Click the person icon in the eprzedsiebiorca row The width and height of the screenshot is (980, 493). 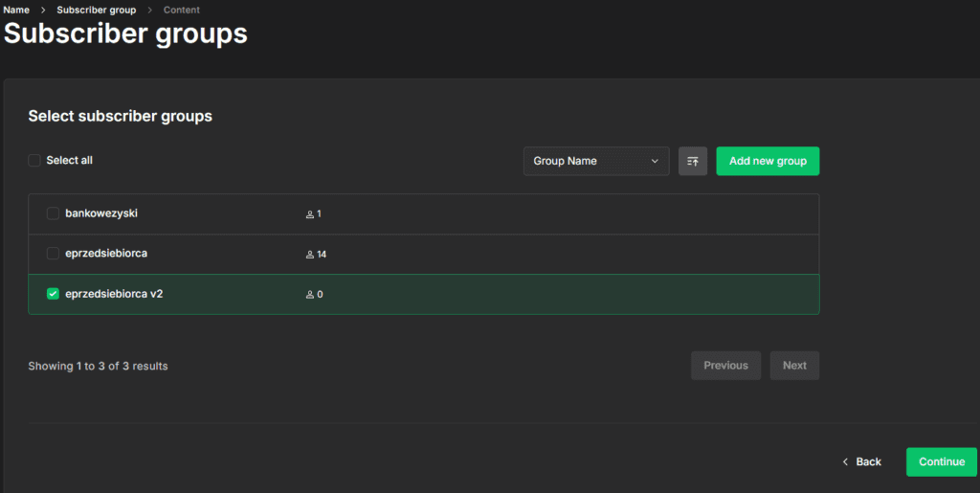[x=309, y=255]
